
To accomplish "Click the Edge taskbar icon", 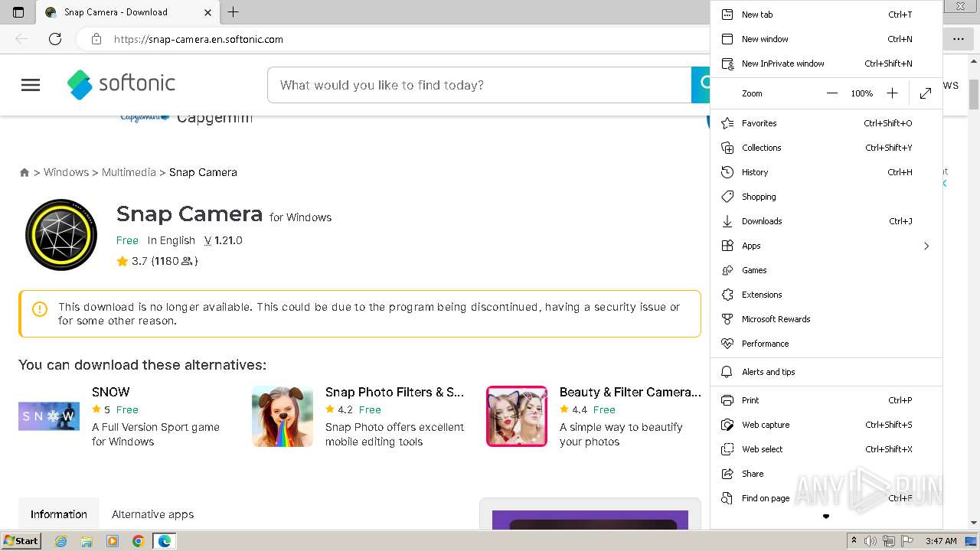I will 165,541.
